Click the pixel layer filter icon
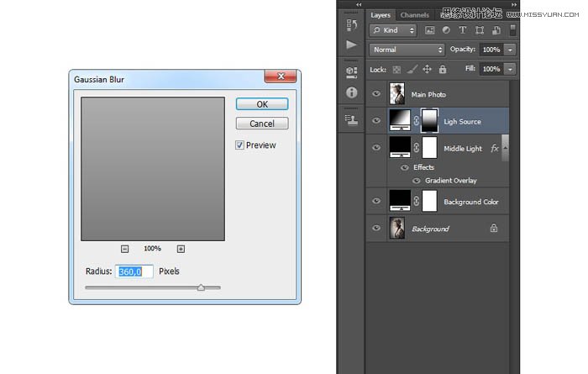The height and width of the screenshot is (374, 588). [431, 30]
